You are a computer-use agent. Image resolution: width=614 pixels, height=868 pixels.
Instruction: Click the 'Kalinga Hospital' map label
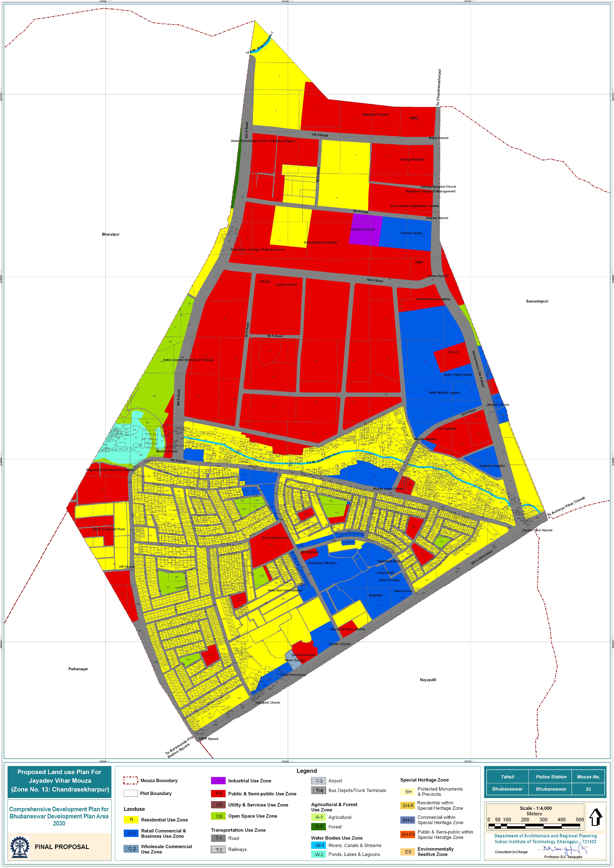click(x=412, y=160)
